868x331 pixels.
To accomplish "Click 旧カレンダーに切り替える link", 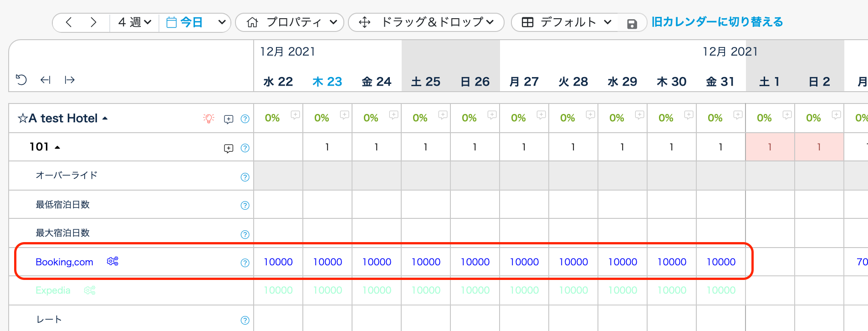I will coord(717,22).
